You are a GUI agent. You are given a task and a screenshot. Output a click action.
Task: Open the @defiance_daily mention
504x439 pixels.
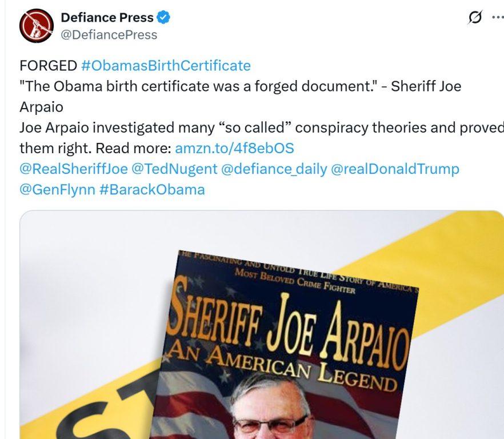pyautogui.click(x=274, y=169)
